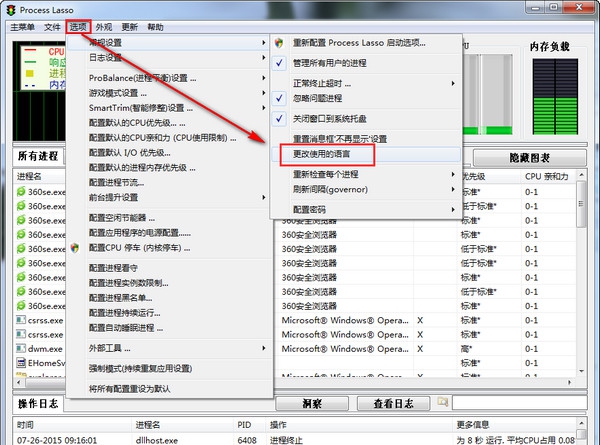The image size is (600, 445).
Task: Choose 重置消息框'不再显示'设置
Action: [x=365, y=139]
